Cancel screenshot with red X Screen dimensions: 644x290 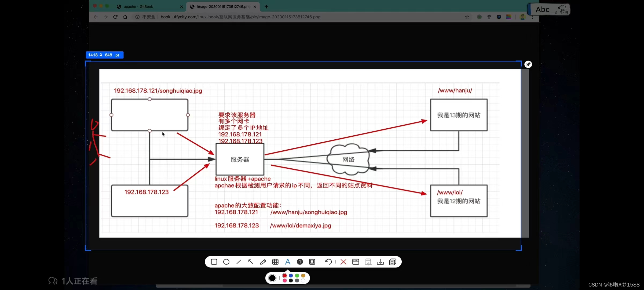343,262
